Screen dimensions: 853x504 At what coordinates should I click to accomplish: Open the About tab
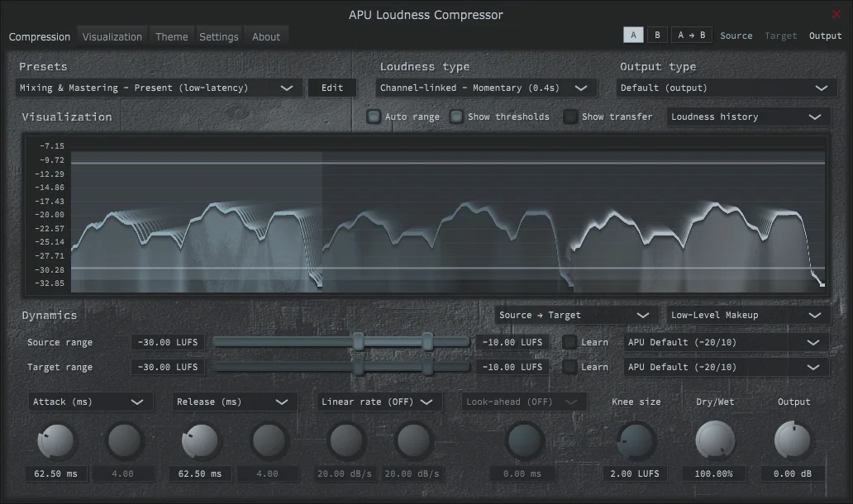point(265,36)
